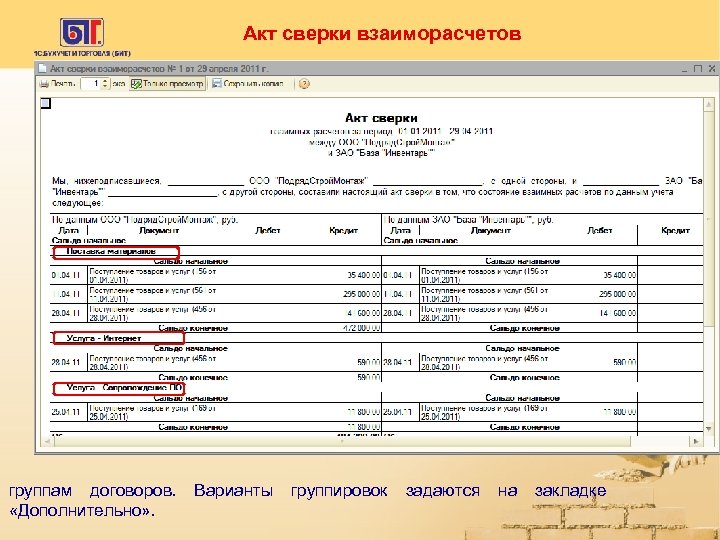Screen dimensions: 720x540
Task: Click the right-side 590,00 amount
Action: [x=624, y=362]
